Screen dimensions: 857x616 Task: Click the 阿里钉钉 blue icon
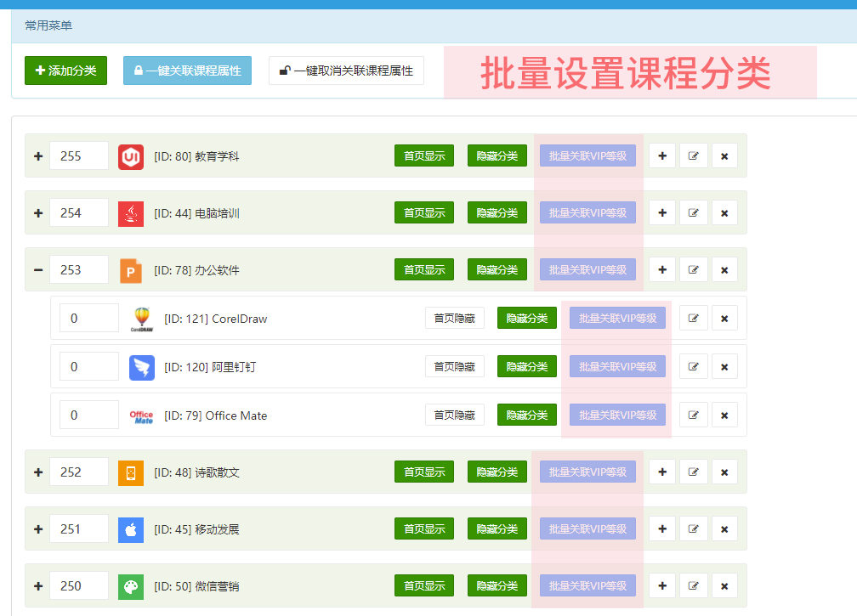[141, 368]
